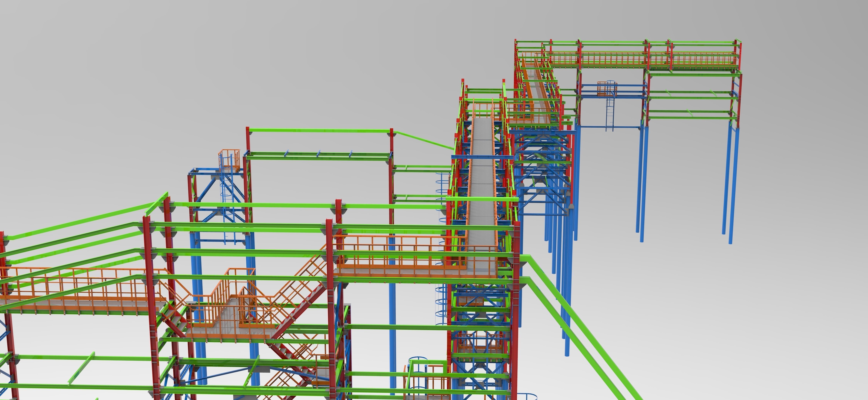This screenshot has width=868, height=400.
Task: Click the empty gray viewport background
Action: (775, 304)
